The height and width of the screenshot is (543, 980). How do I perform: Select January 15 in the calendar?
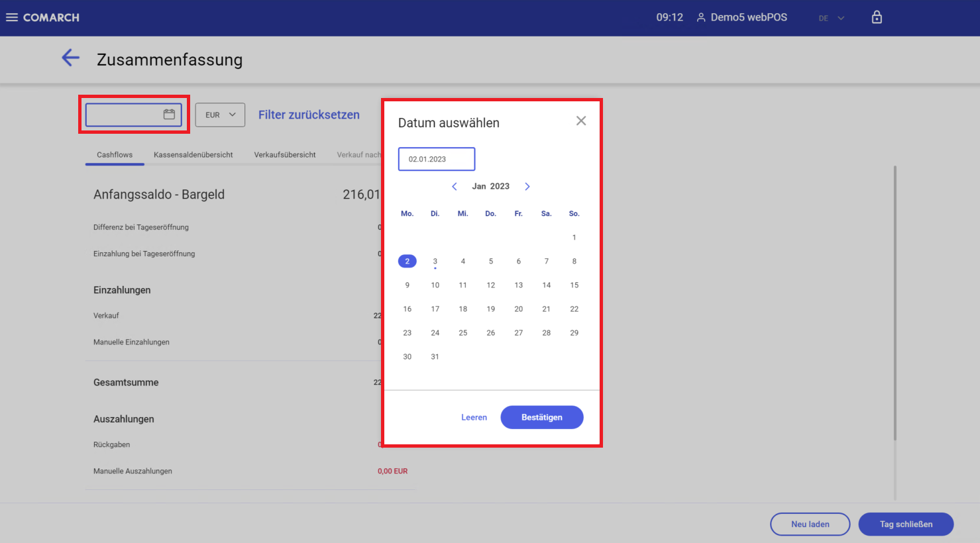[574, 285]
